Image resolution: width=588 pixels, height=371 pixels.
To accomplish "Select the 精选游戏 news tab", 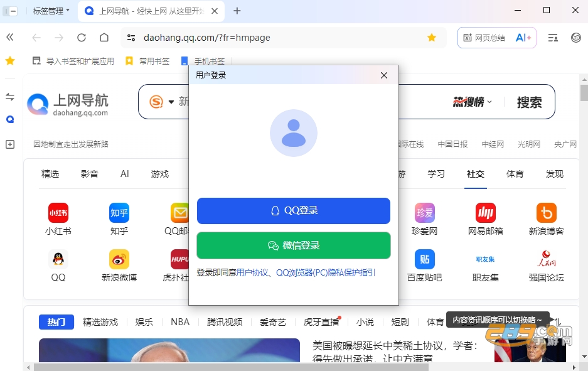I will pyautogui.click(x=100, y=322).
